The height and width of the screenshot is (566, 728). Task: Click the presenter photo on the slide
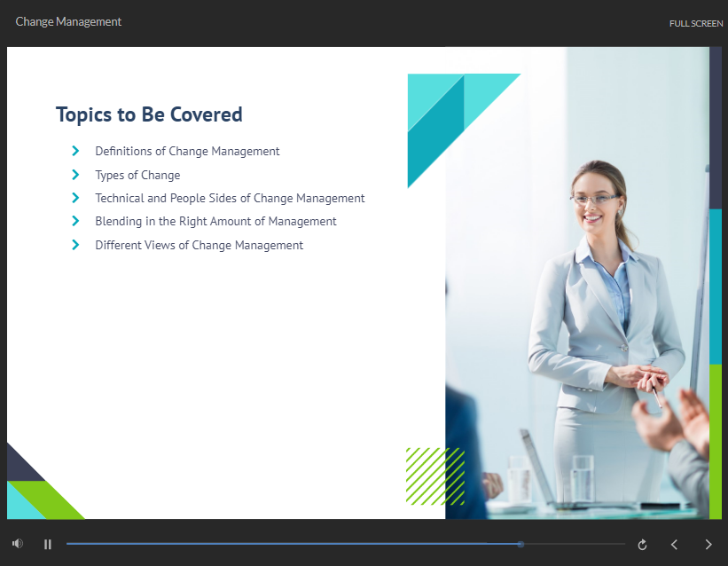tap(577, 282)
